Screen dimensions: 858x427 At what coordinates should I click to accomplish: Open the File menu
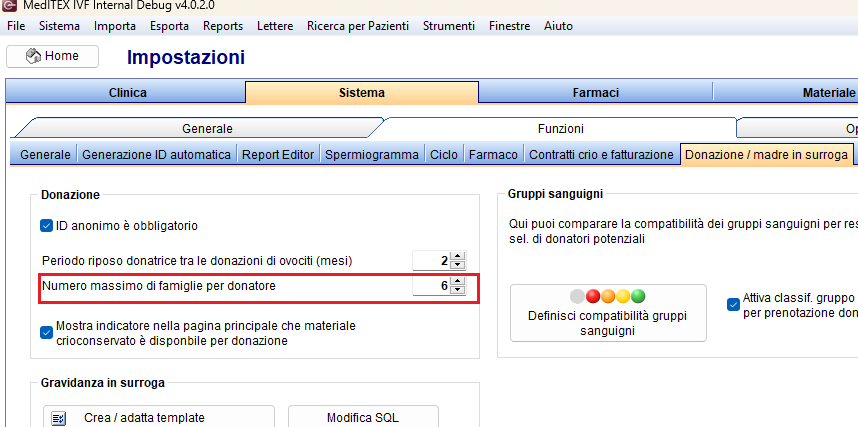[16, 26]
